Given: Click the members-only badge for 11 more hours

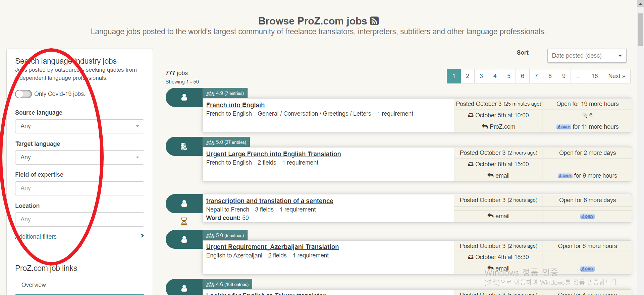Looking at the screenshot, I should tap(564, 127).
